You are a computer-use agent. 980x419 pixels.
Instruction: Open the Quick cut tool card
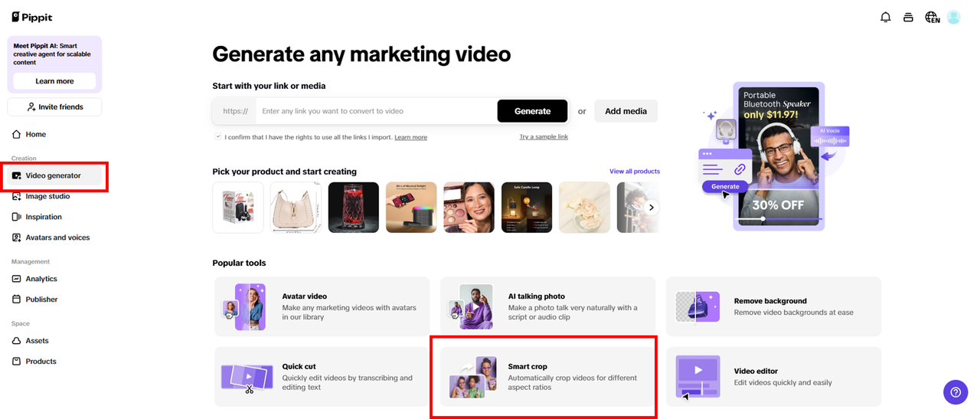[x=322, y=377]
